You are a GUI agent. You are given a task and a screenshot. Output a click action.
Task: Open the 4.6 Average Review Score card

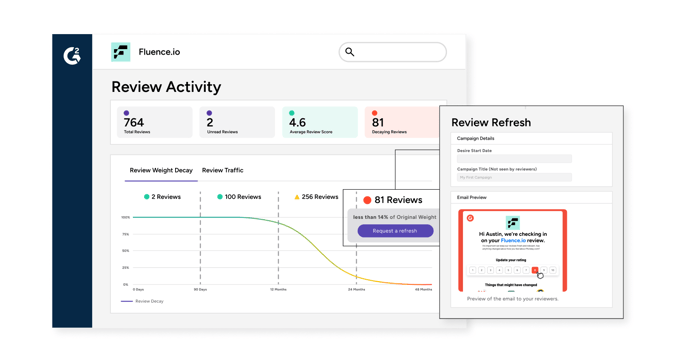pyautogui.click(x=320, y=122)
